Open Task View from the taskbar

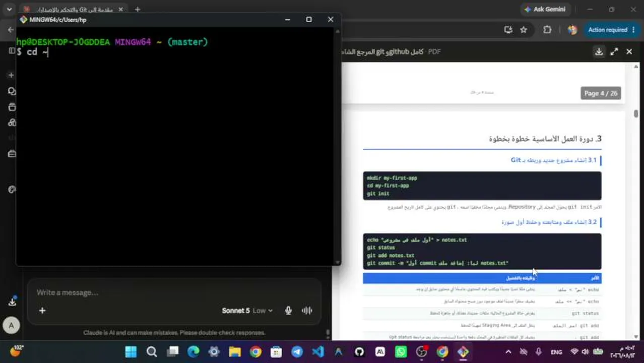[173, 352]
